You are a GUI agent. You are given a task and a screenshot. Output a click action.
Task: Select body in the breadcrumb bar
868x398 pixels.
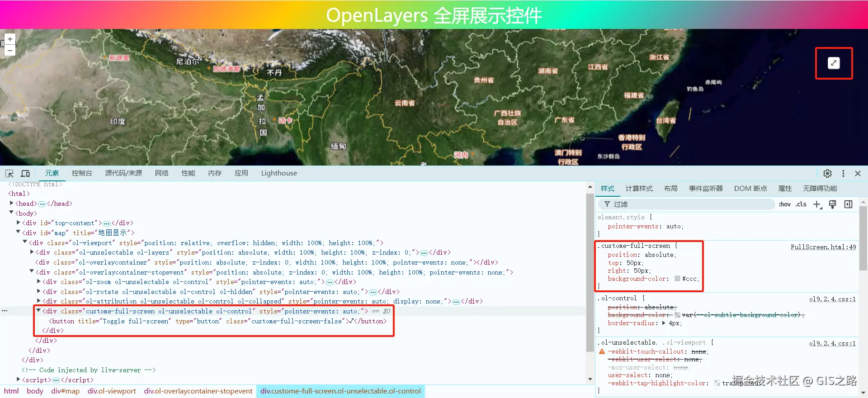click(35, 391)
